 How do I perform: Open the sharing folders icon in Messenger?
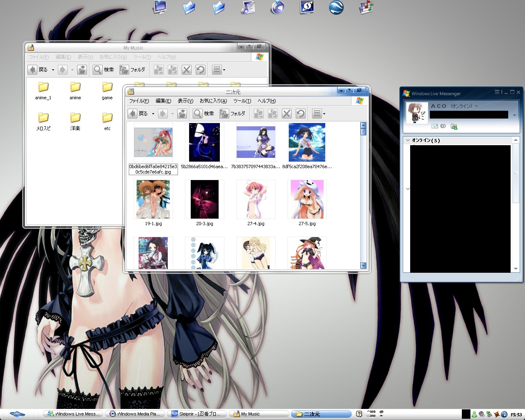[454, 126]
